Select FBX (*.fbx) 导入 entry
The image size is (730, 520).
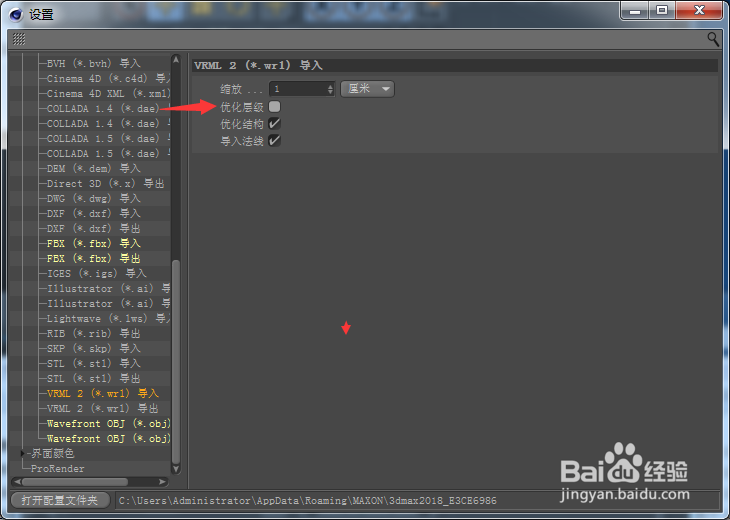94,243
